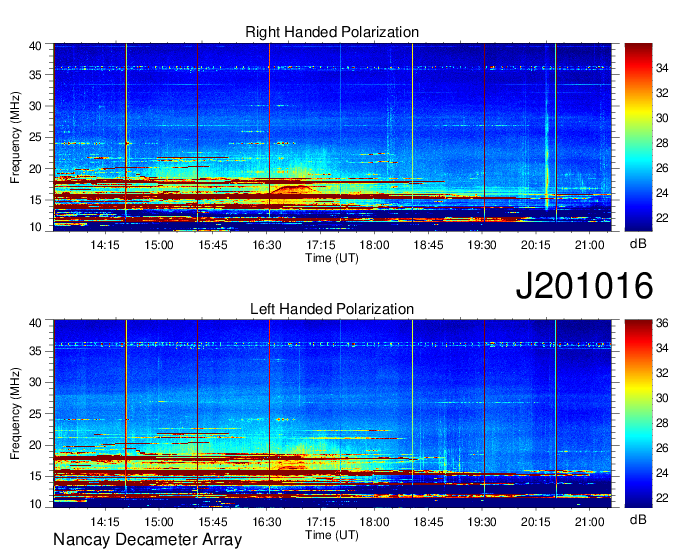Click the 19:30 time tick under the Left Handed plot
The width and height of the screenshot is (680, 552).
pos(482,522)
